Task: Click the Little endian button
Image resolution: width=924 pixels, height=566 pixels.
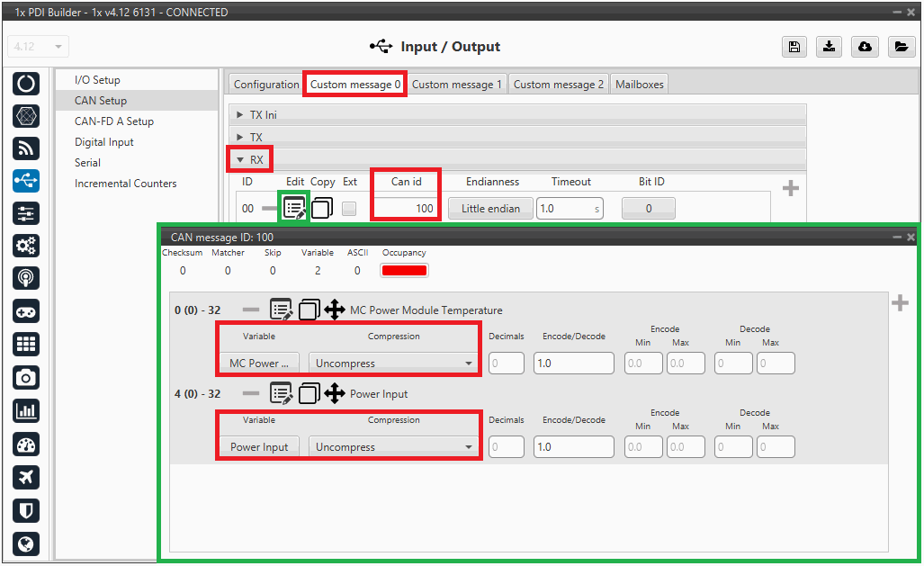Action: 490,209
